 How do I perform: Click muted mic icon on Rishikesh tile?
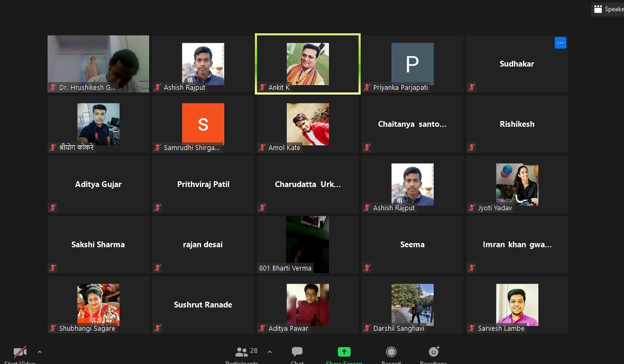[472, 147]
